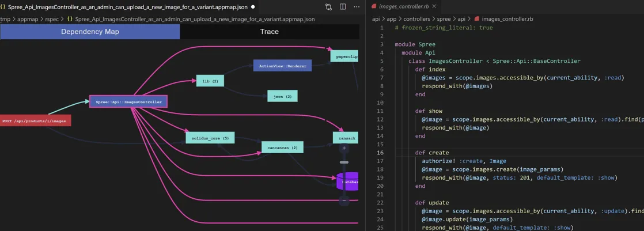Click the 'def update' line
The height and width of the screenshot is (231, 644).
click(431, 203)
